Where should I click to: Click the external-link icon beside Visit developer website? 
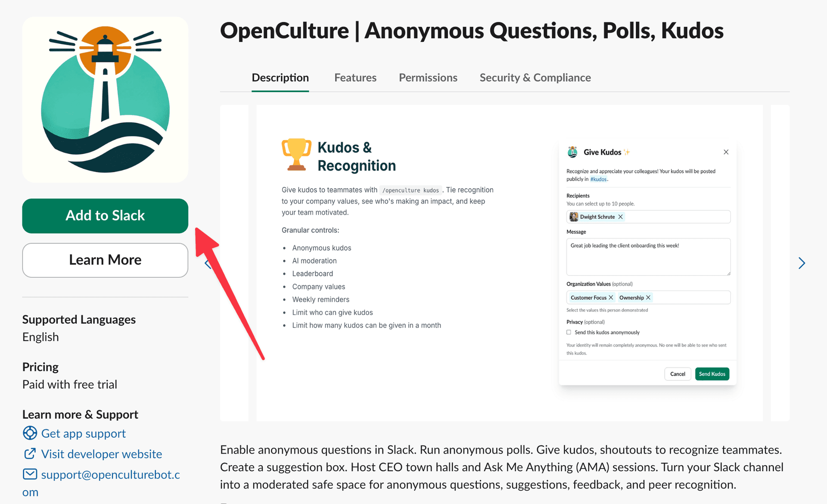[x=29, y=454]
